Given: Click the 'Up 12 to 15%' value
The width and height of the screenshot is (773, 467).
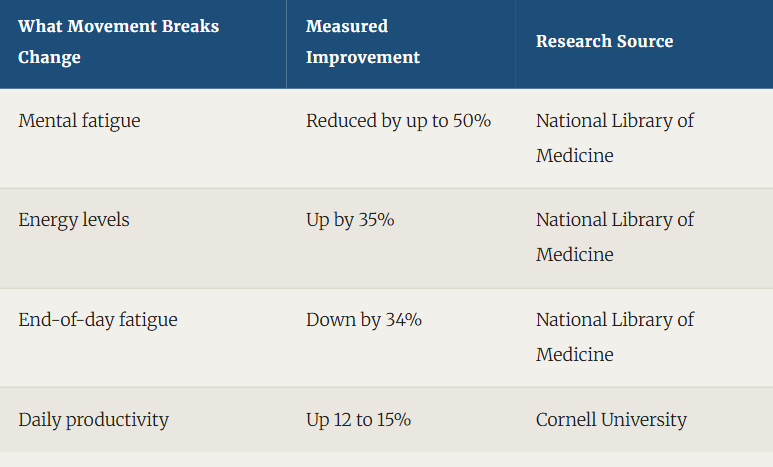Looking at the screenshot, I should tap(358, 420).
